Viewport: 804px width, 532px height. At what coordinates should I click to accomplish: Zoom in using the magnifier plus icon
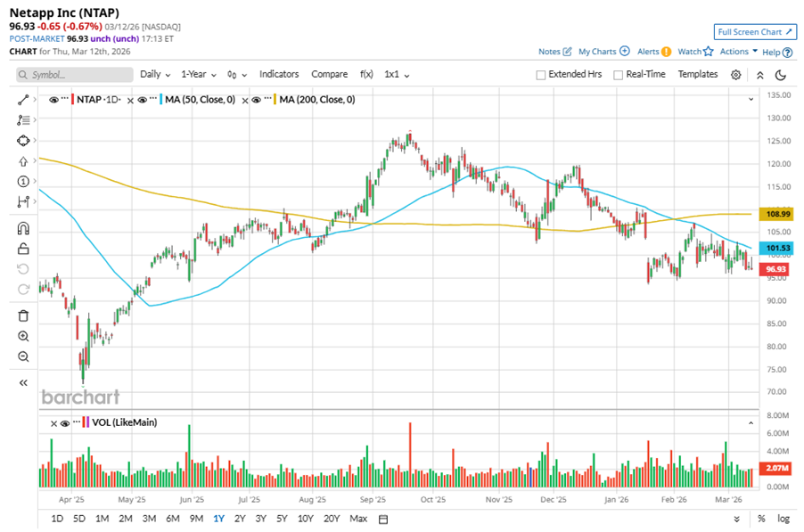point(23,336)
